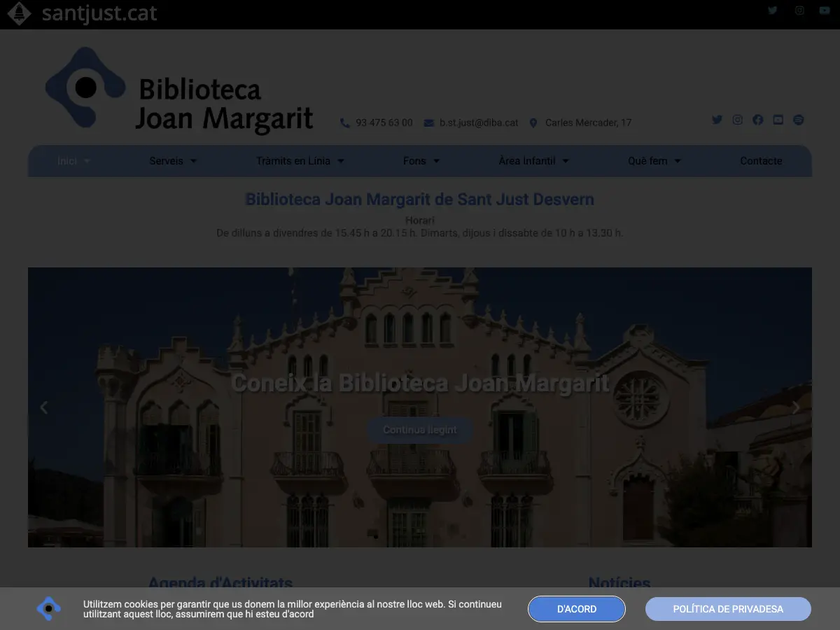Viewport: 840px width, 630px height.
Task: Open address Carles Mercader, 17
Action: [x=589, y=123]
